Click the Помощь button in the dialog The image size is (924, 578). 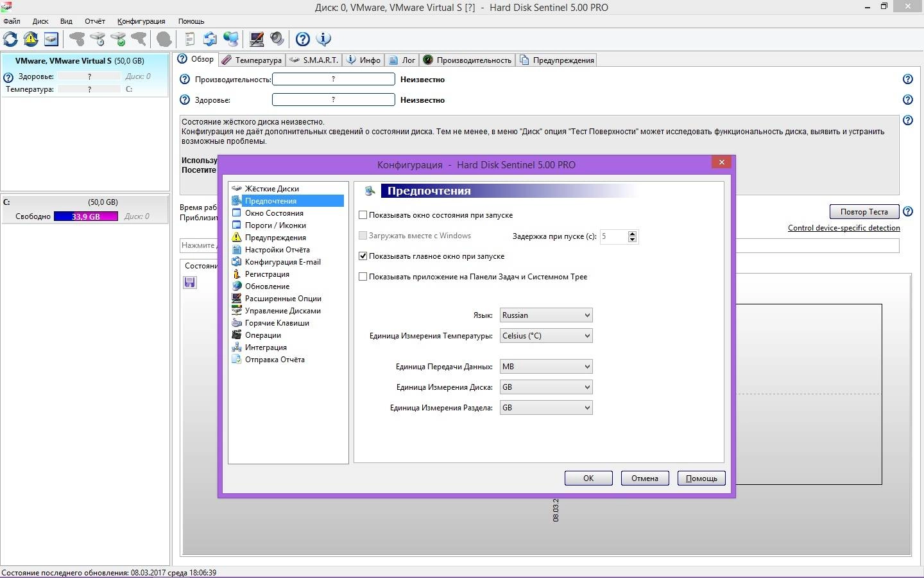point(701,478)
